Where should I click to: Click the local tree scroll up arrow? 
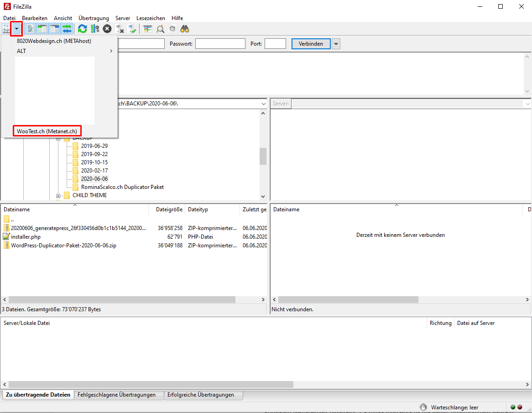point(263,113)
